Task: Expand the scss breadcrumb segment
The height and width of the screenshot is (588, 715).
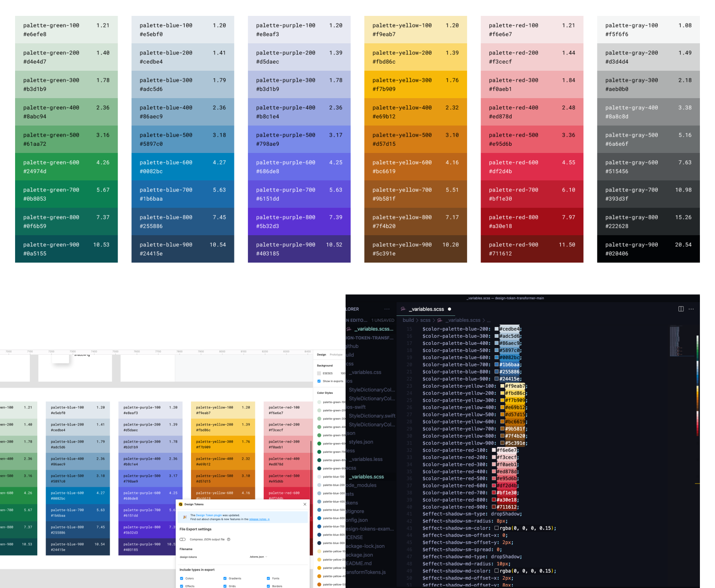Action: [425, 320]
